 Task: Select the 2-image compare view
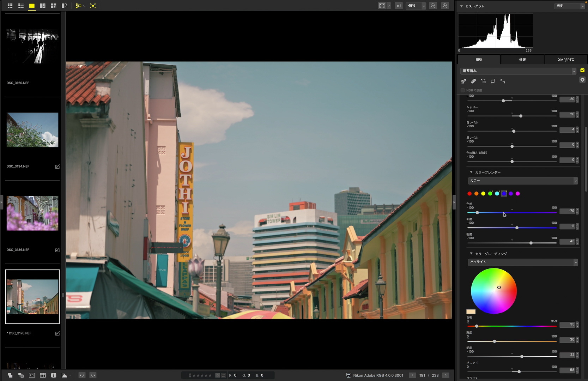click(43, 6)
